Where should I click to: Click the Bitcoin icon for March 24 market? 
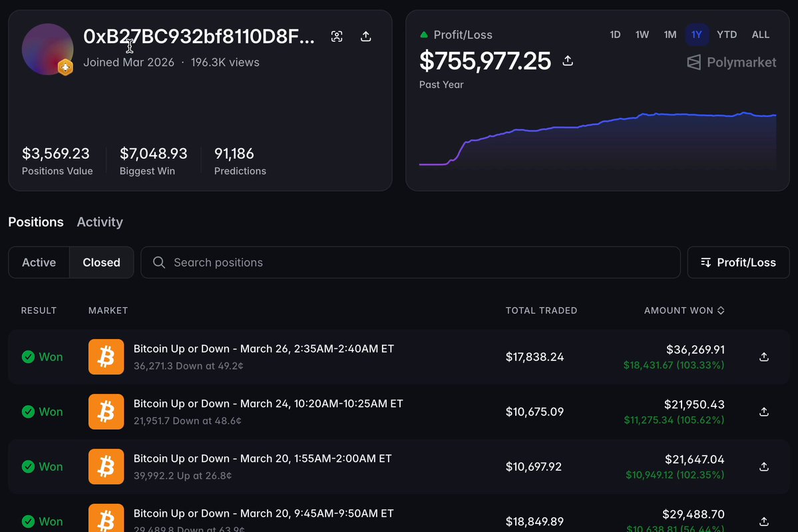(106, 412)
